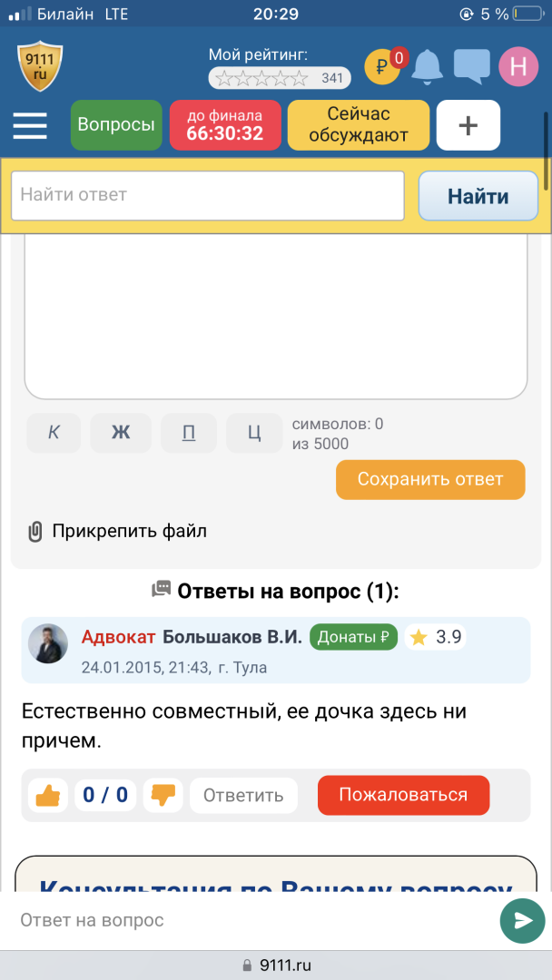Tap the plus button in the top bar

[x=468, y=125]
